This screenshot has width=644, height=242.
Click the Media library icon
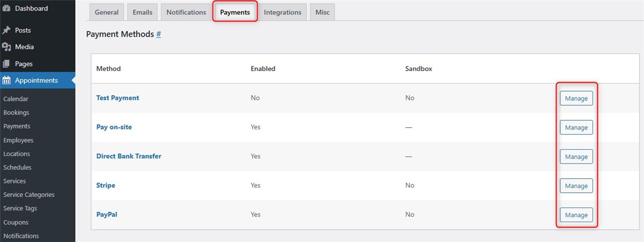6,47
